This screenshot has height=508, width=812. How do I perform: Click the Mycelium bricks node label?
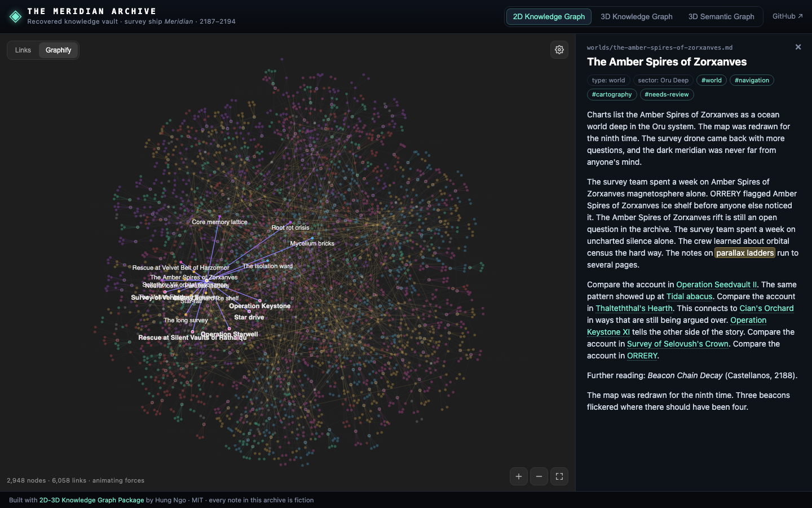pyautogui.click(x=312, y=243)
